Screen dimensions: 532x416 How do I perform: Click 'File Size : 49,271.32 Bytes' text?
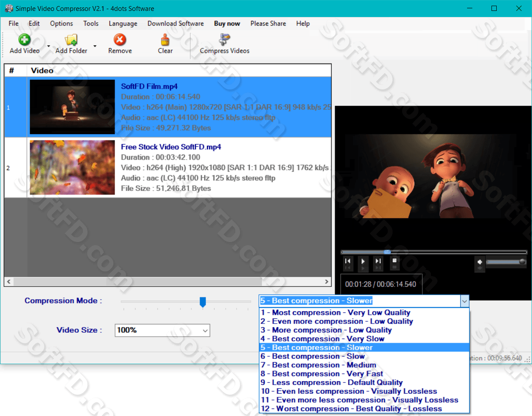click(166, 128)
